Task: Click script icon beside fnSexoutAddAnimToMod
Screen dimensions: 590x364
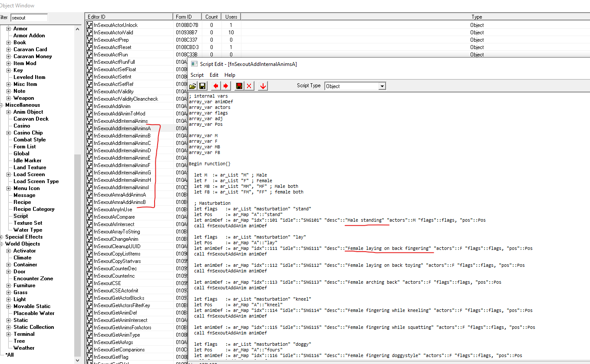Action: [x=89, y=114]
